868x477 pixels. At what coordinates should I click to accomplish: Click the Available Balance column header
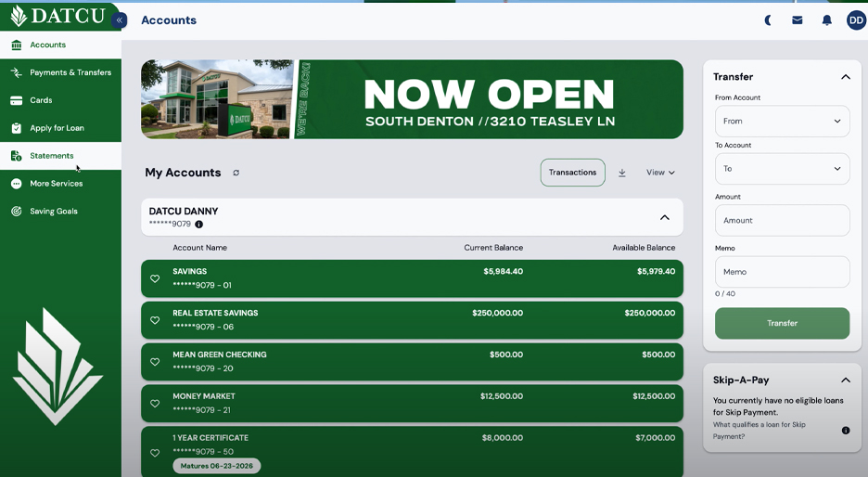pos(644,248)
